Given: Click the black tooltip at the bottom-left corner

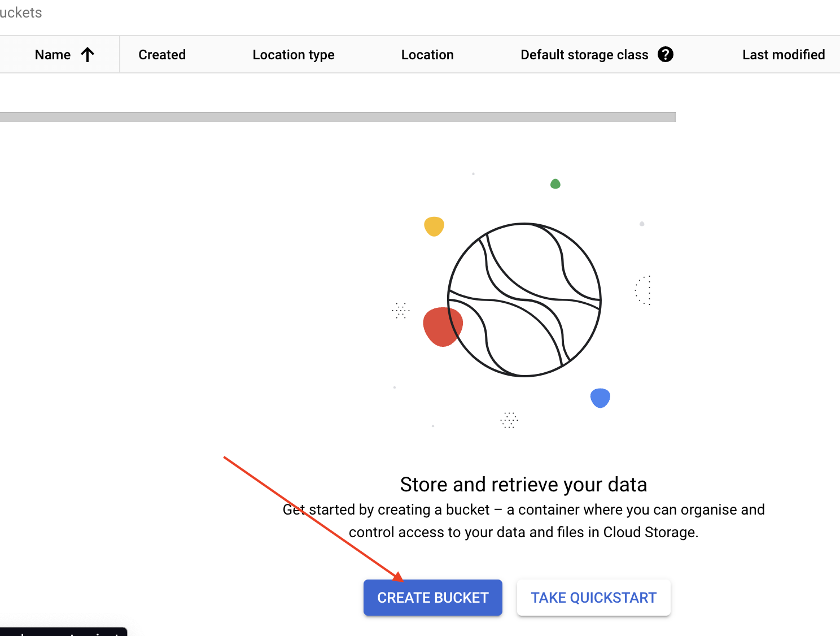Looking at the screenshot, I should pyautogui.click(x=63, y=631).
